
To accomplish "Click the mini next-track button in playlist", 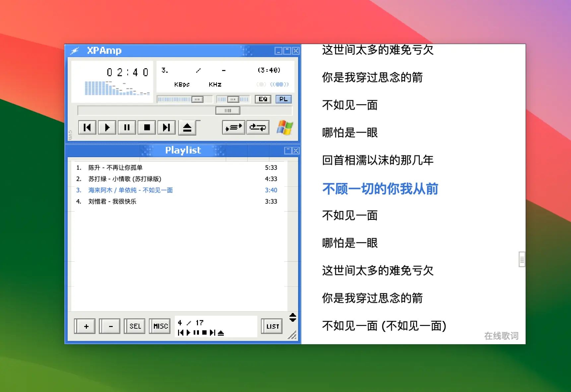I will click(213, 333).
